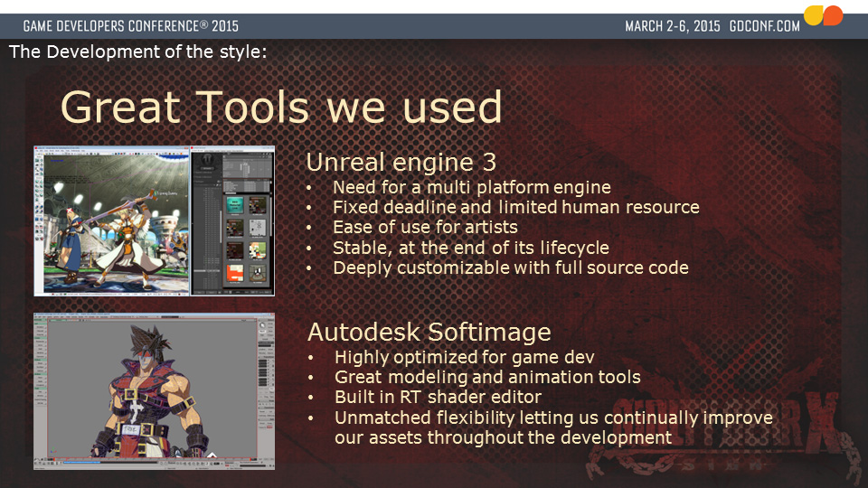Click the "Great Tools we used" title
This screenshot has width=868, height=488.
coord(281,107)
